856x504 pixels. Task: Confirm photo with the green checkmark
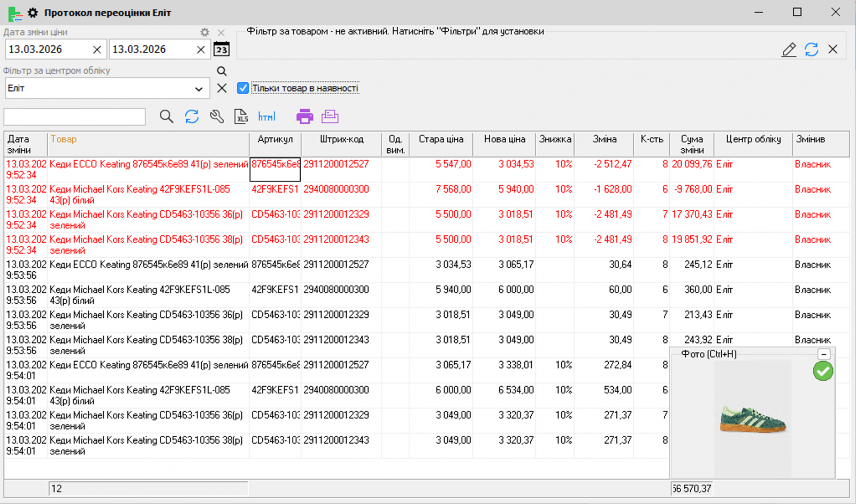click(x=823, y=371)
